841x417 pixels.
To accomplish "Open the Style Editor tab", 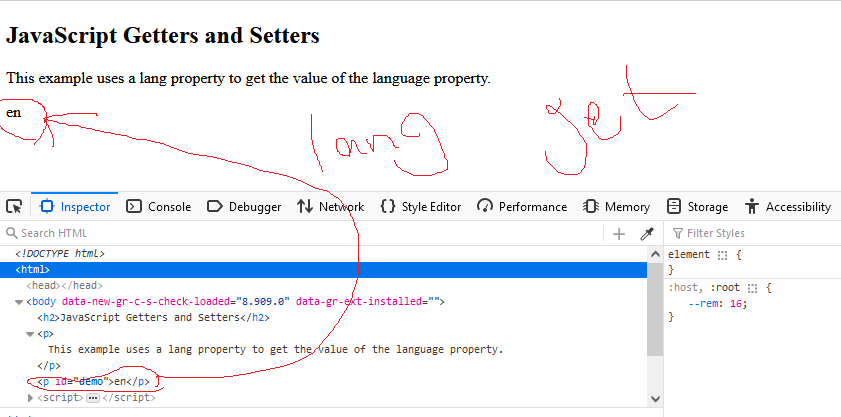I will point(420,207).
